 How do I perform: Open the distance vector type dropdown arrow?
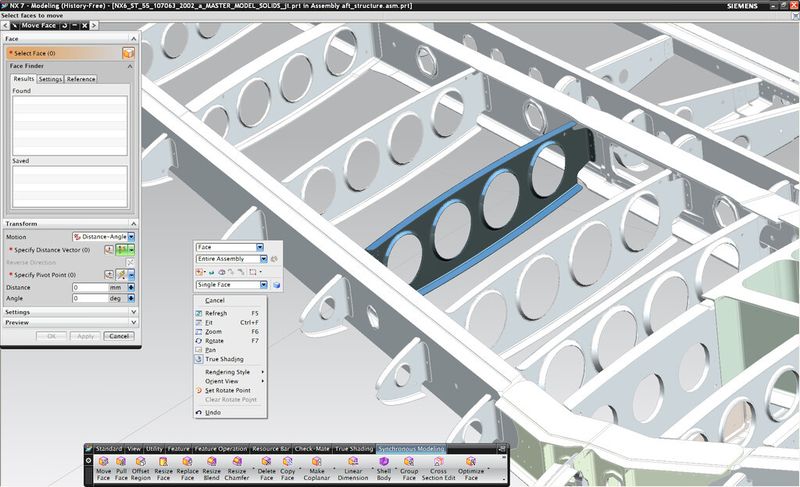(x=131, y=249)
